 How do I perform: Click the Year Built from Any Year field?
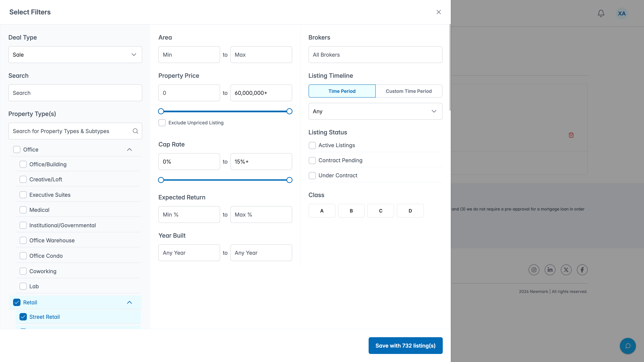pyautogui.click(x=189, y=253)
